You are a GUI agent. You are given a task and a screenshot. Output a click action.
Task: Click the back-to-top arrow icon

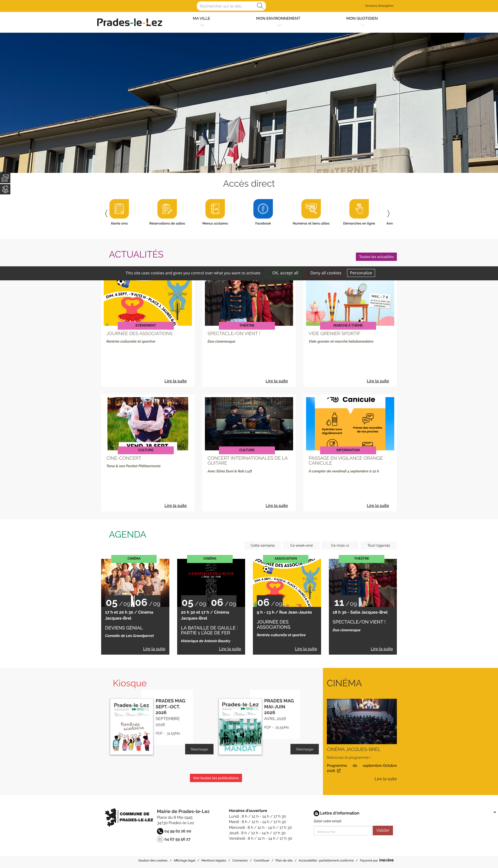[x=495, y=812]
